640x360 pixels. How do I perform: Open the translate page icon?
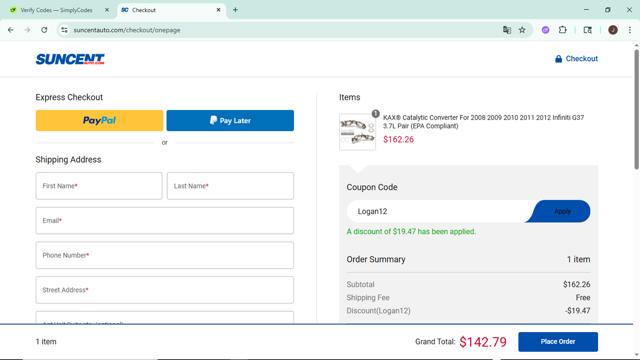pyautogui.click(x=507, y=30)
